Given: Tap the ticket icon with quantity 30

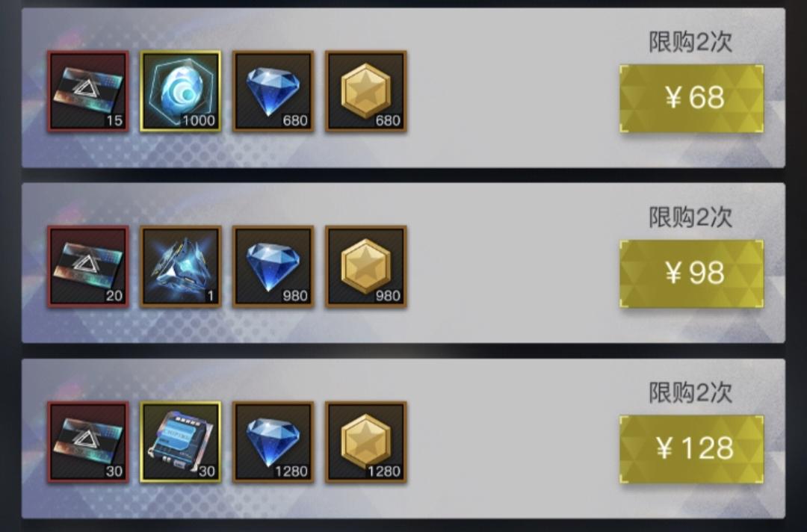Looking at the screenshot, I should pos(88,442).
